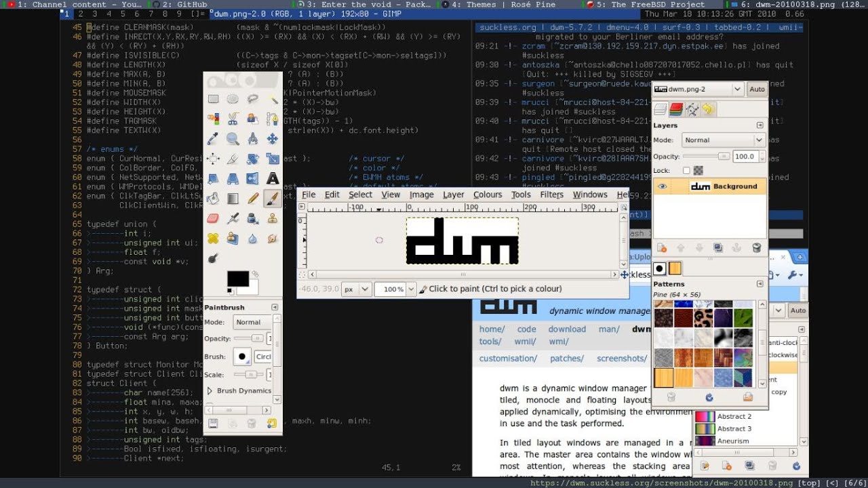Click the black foreground colour swatch
This screenshot has width=868, height=488.
tap(237, 279)
